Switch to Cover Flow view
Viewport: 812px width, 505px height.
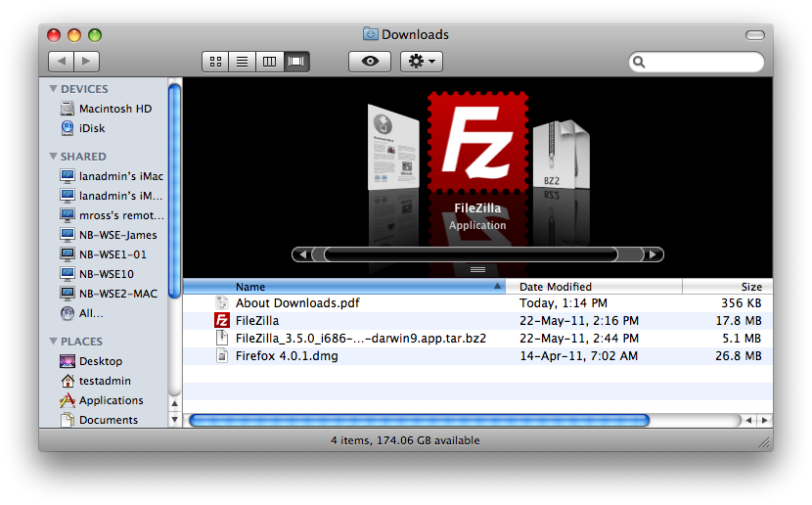(296, 62)
